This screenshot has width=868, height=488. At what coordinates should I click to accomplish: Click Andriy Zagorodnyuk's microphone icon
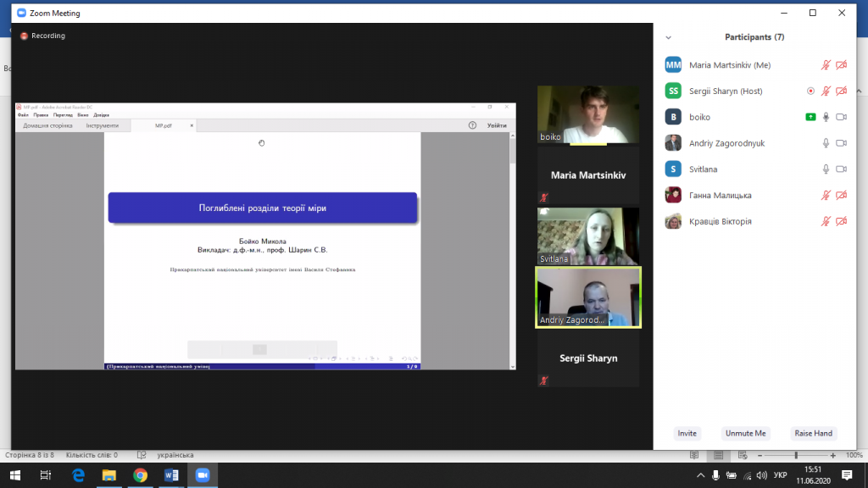[826, 143]
